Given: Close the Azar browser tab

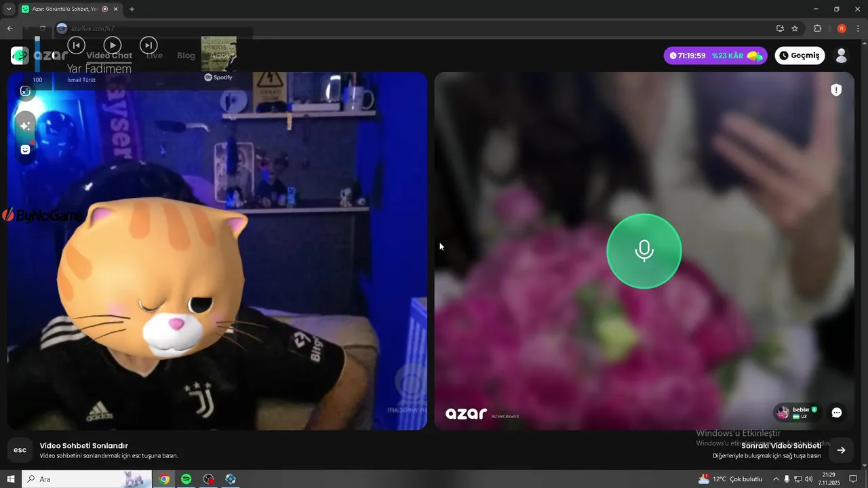Looking at the screenshot, I should coord(116,9).
